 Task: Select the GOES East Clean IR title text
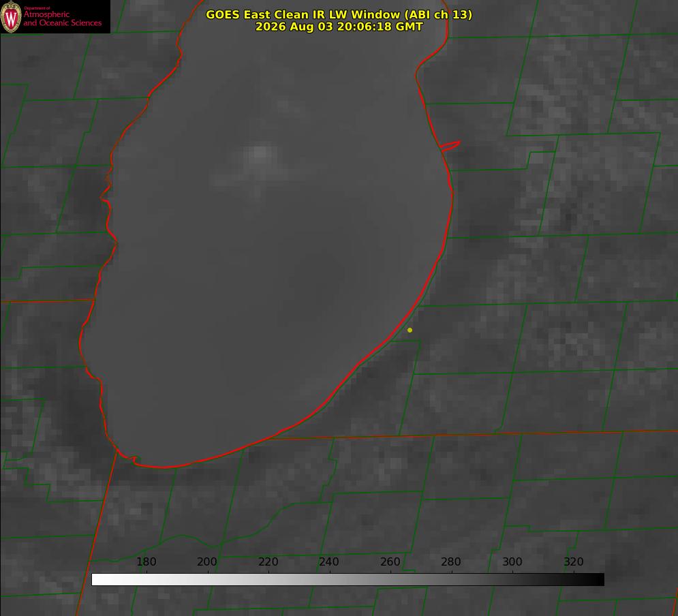339,14
